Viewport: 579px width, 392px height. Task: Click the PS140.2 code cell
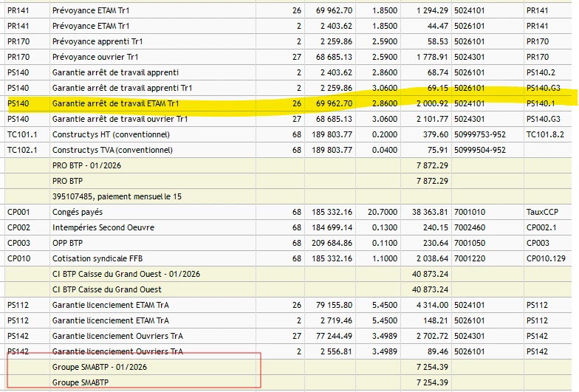pyautogui.click(x=542, y=73)
